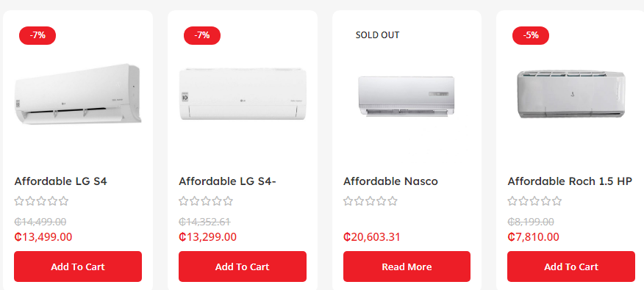Viewport: 644px width, 290px height.
Task: Click Read More for Affordable Nasco
Action: [x=407, y=267]
